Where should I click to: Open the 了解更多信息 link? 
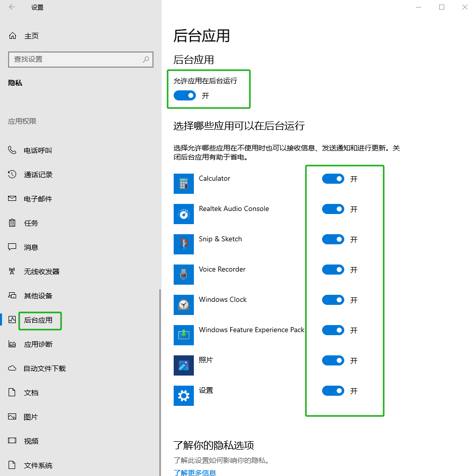pyautogui.click(x=195, y=472)
